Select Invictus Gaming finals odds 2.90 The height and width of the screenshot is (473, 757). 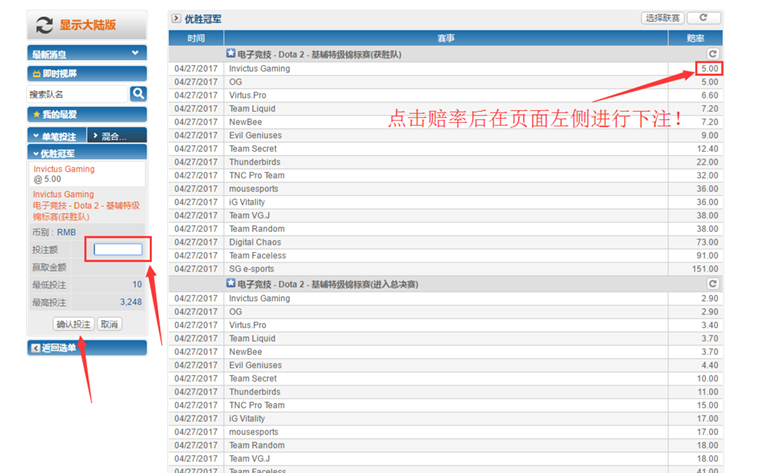pos(710,298)
